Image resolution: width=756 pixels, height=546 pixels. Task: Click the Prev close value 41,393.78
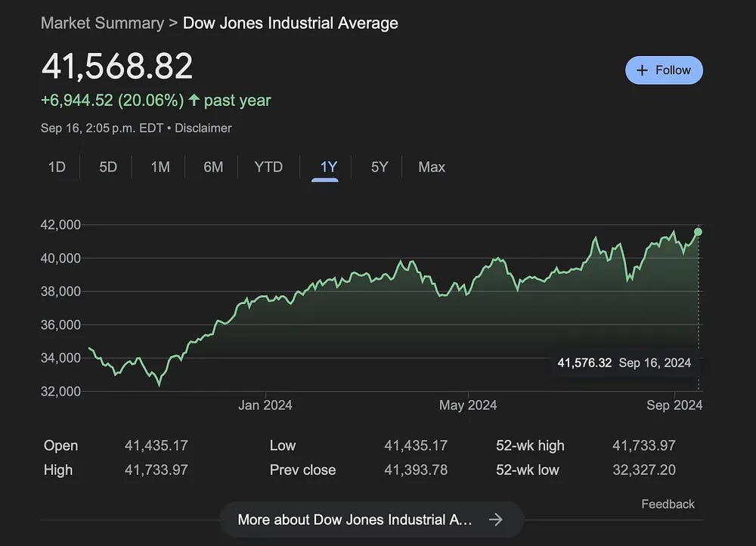click(x=416, y=470)
